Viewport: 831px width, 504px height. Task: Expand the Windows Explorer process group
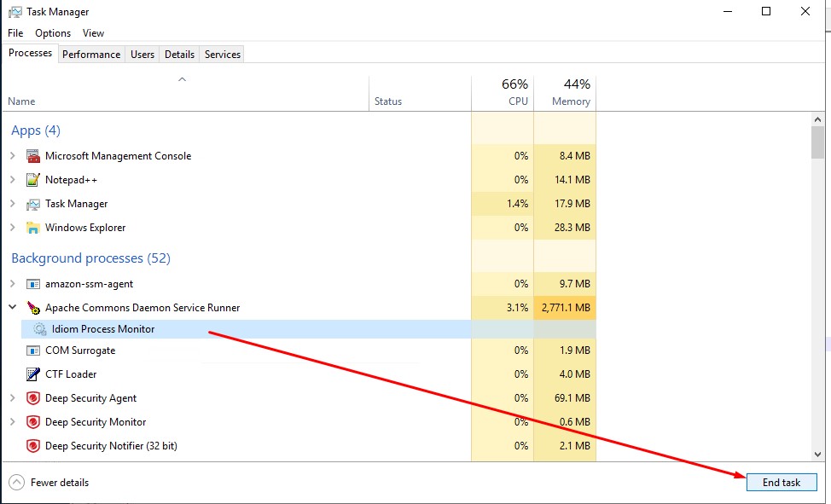[13, 227]
